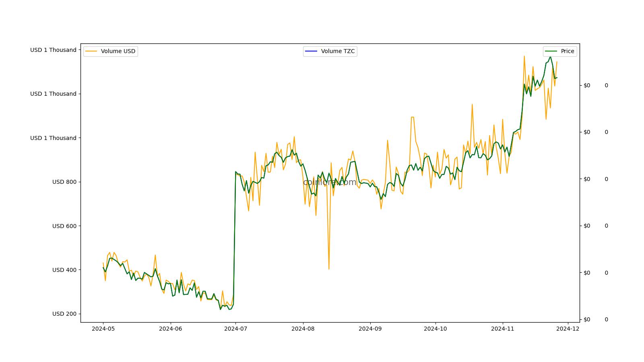Click the Price legend label

(x=568, y=51)
